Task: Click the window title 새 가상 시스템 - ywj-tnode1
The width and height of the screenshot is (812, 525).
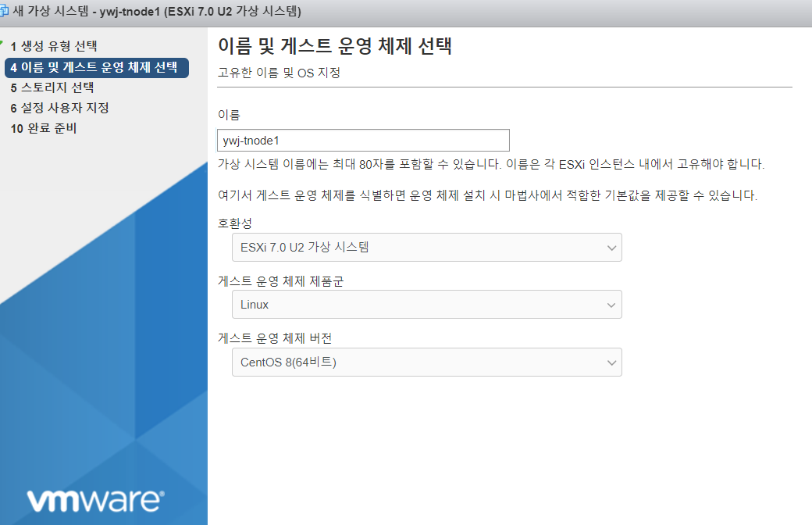Action: point(157,11)
